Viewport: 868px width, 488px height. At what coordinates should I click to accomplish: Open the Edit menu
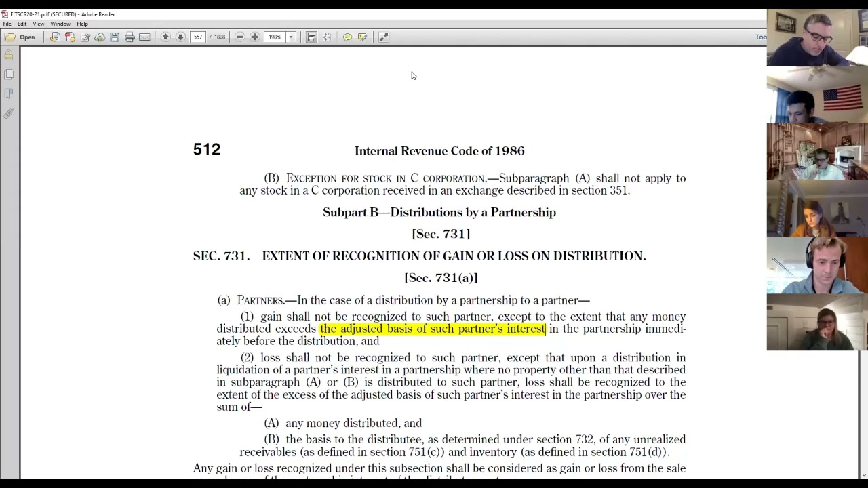[x=22, y=24]
